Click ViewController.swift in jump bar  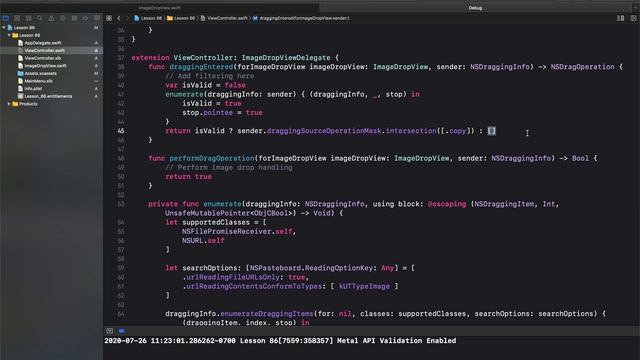pos(224,18)
